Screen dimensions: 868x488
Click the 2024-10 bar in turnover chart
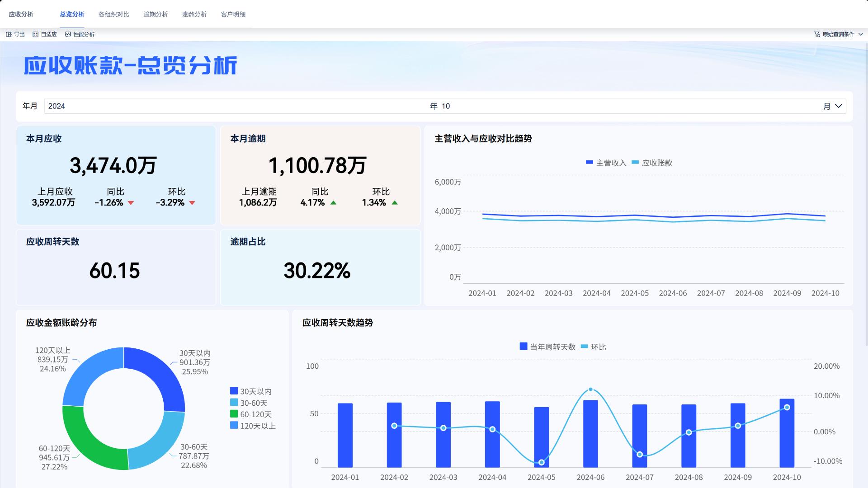[787, 434]
